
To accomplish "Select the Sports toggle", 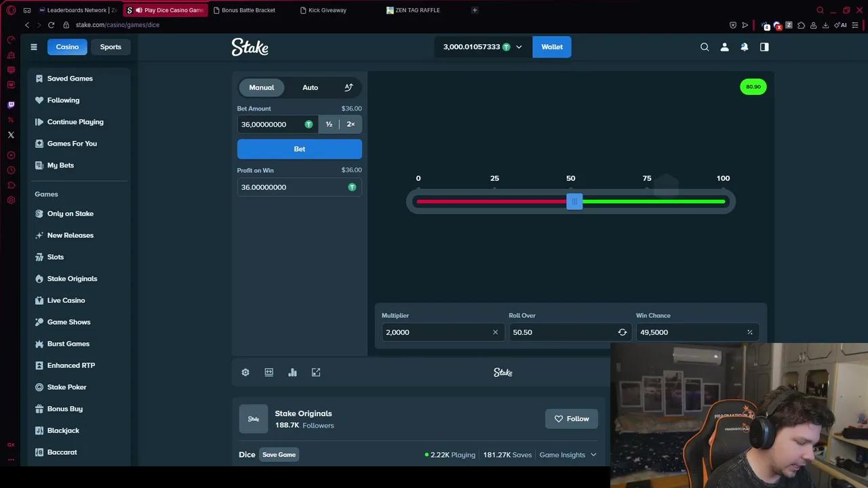I will (x=111, y=47).
